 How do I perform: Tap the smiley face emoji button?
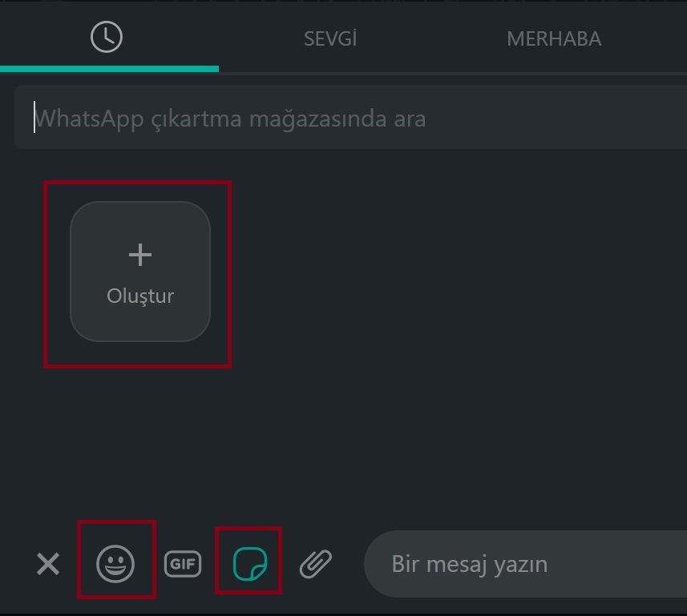click(115, 563)
